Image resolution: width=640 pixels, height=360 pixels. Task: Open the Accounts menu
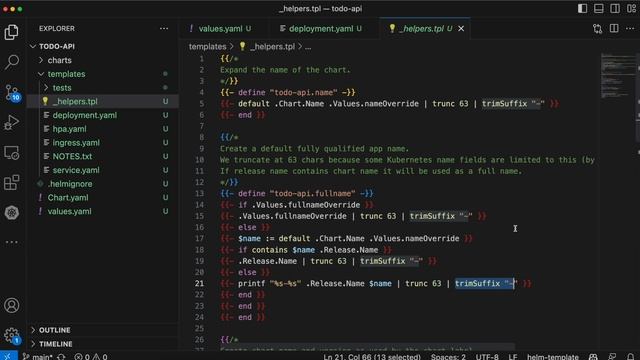click(x=11, y=305)
